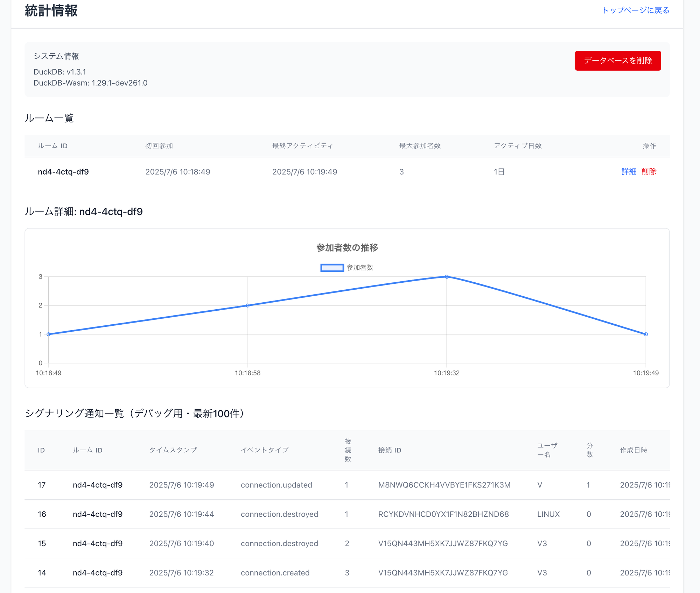Click the 最大参加者数 column header
The width and height of the screenshot is (700, 593).
click(x=420, y=146)
